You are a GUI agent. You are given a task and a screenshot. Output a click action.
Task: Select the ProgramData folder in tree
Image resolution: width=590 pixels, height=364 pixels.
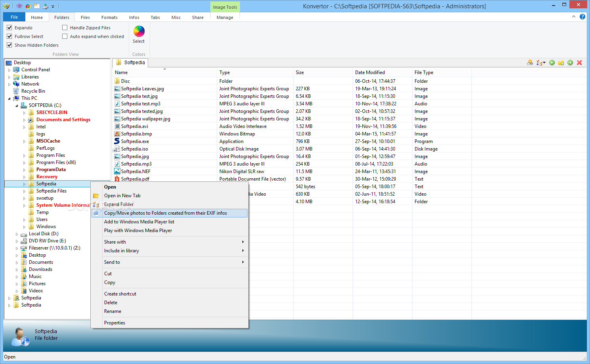(51, 170)
